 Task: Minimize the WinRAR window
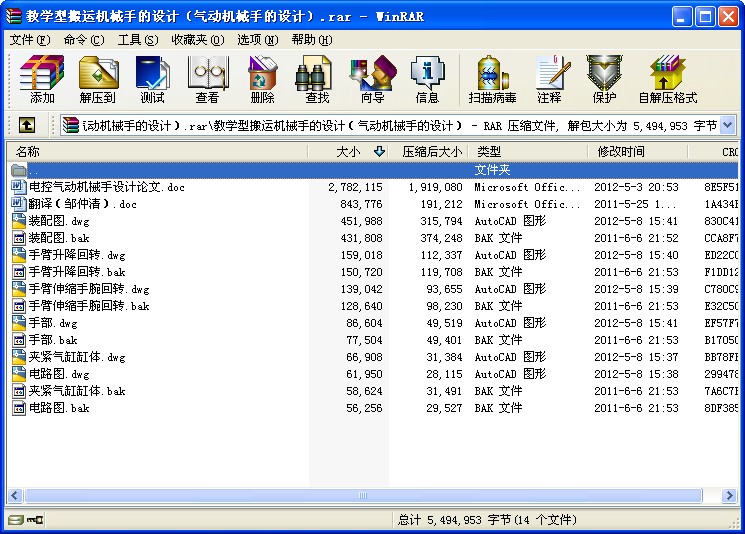(682, 17)
